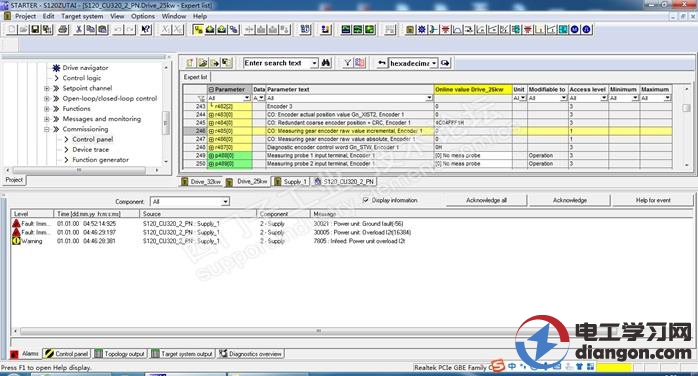
Task: Open the Project menu
Action: (25, 16)
